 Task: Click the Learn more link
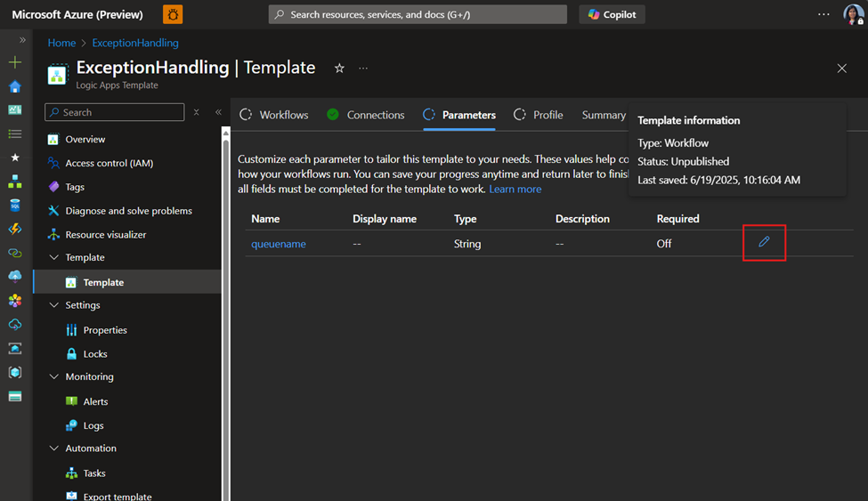point(515,189)
